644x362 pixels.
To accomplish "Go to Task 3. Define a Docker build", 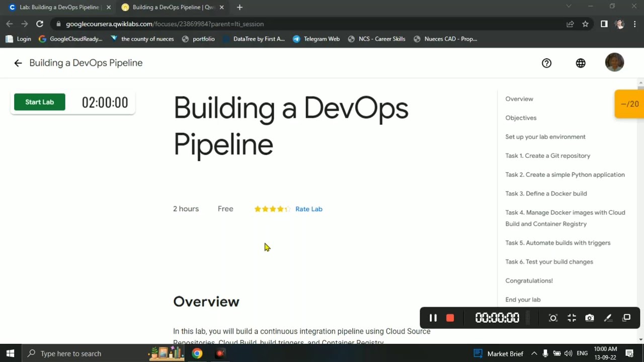I will click(x=546, y=194).
